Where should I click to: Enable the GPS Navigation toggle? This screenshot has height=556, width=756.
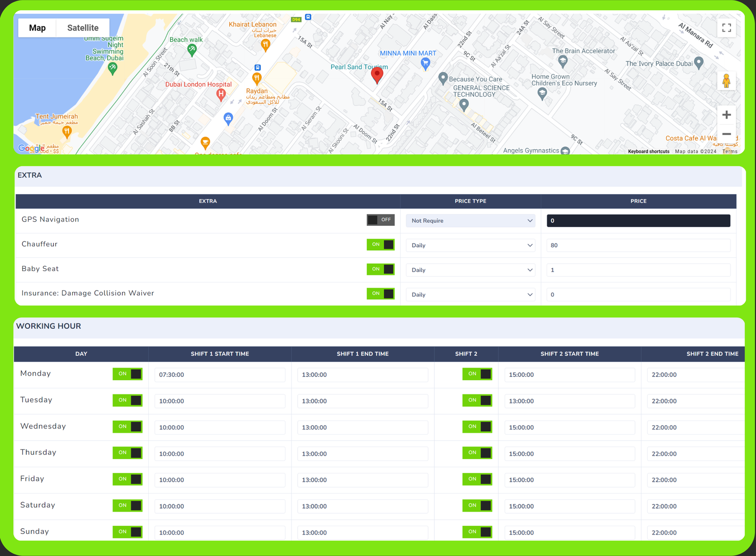tap(380, 220)
